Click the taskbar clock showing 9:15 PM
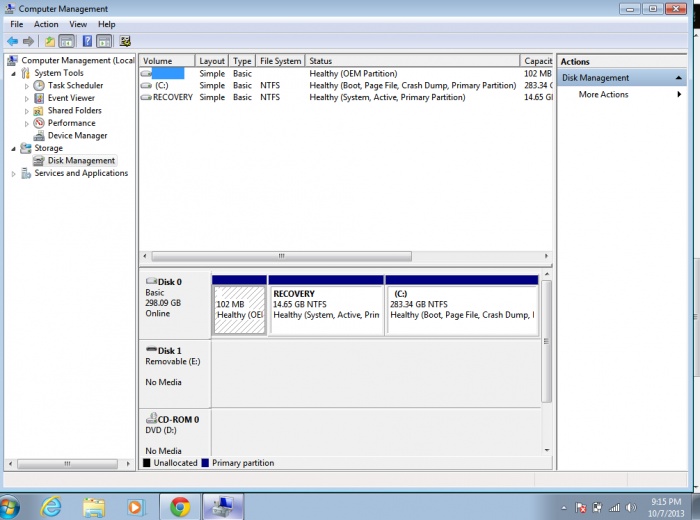Screen dimensions: 700x520 666,508
